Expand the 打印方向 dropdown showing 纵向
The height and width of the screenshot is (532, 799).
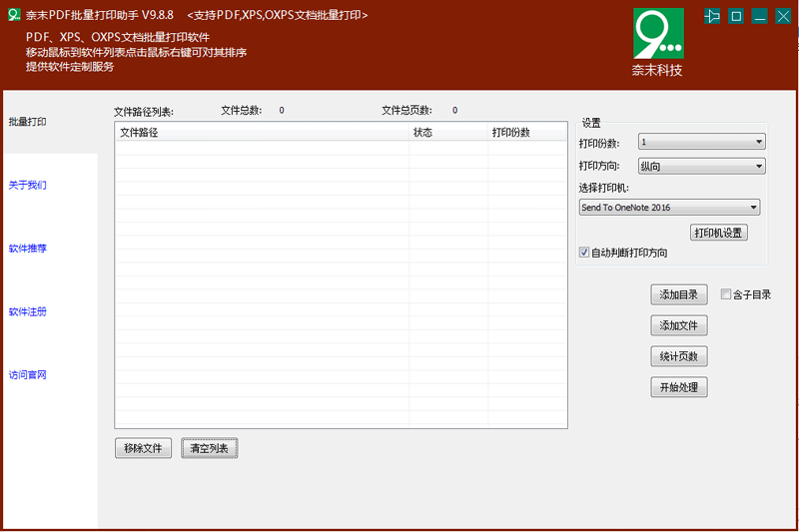coord(702,166)
